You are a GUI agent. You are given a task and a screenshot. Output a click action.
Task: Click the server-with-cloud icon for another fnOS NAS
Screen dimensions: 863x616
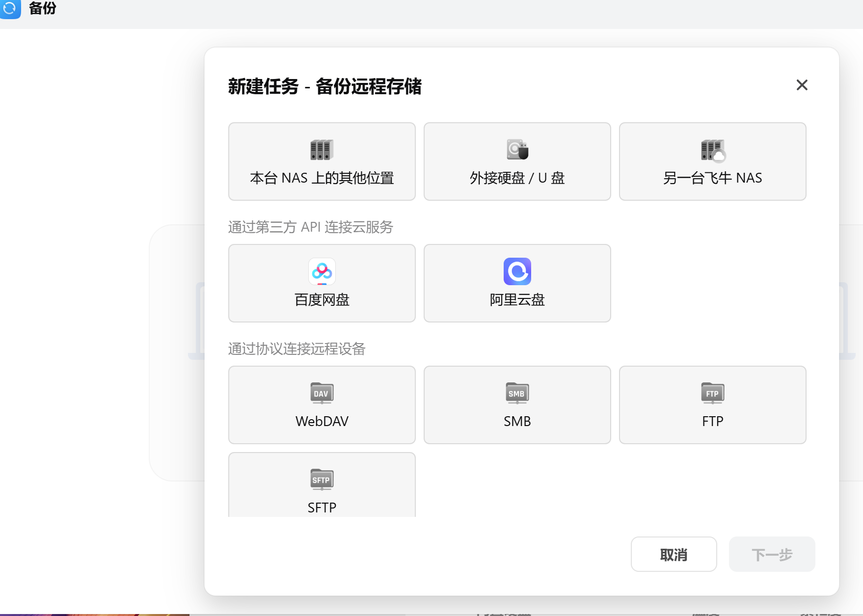click(x=713, y=150)
